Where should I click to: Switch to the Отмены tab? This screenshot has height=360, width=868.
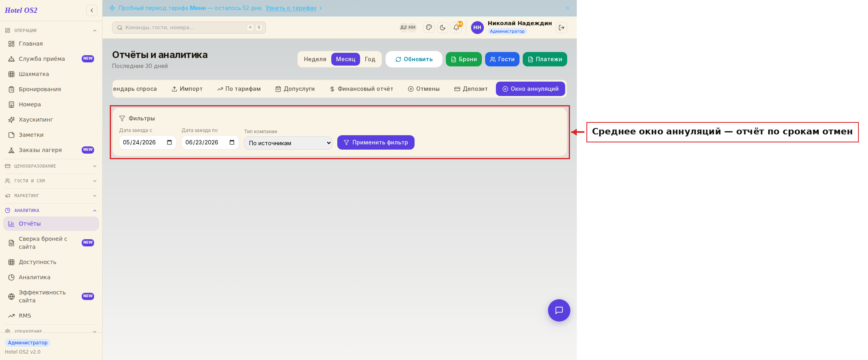coord(424,89)
